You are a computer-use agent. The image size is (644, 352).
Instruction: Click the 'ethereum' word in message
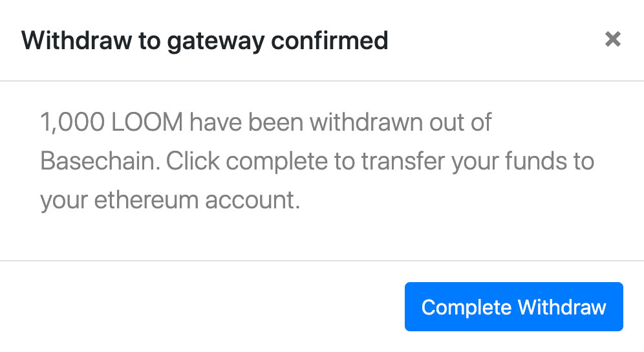pos(146,200)
